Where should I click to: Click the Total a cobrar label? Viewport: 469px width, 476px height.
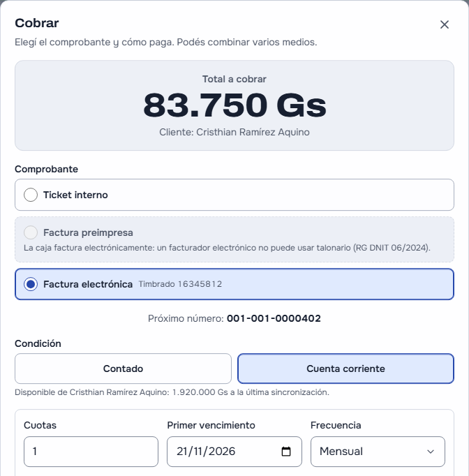point(234,80)
